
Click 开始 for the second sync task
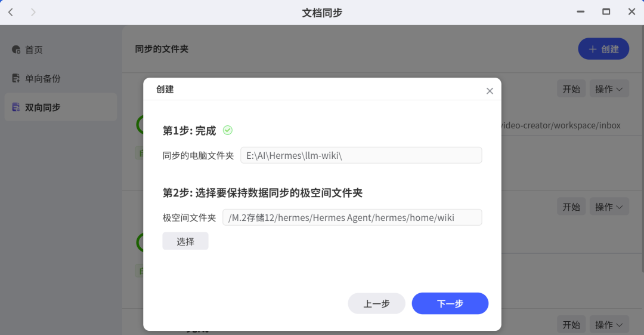coord(571,207)
